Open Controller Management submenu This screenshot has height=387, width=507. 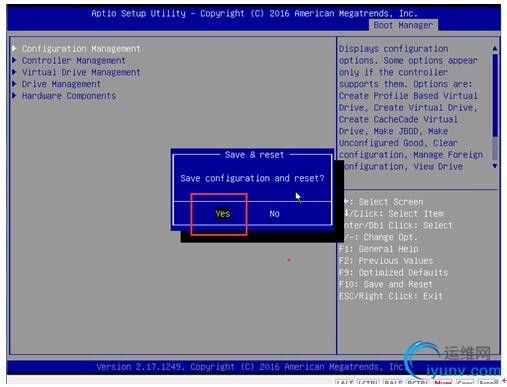pyautogui.click(x=74, y=60)
